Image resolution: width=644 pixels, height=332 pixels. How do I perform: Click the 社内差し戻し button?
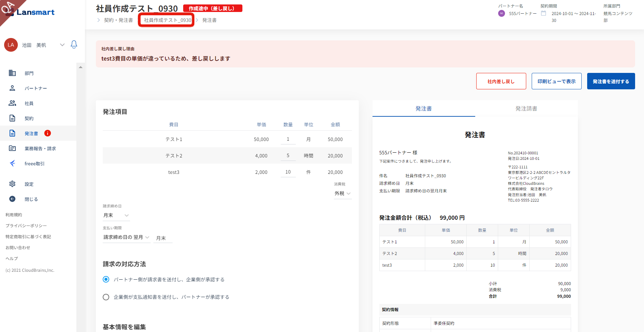coord(501,81)
